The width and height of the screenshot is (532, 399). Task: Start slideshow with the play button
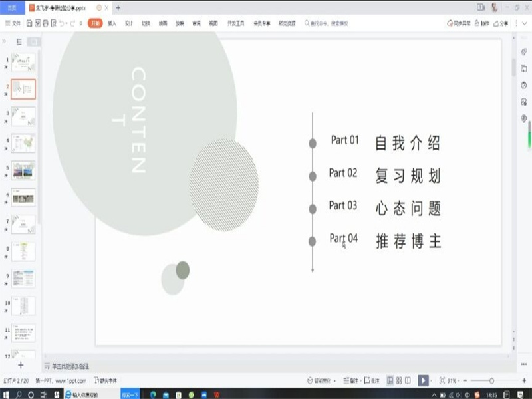423,380
